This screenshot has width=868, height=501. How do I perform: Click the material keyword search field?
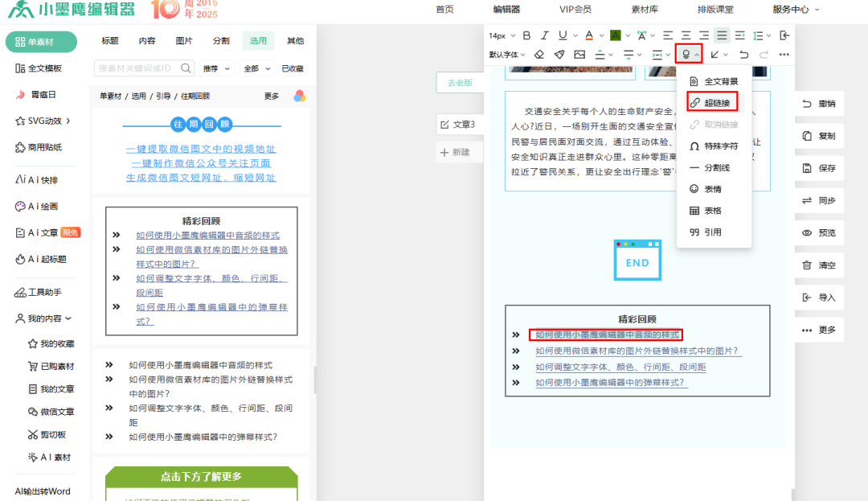(x=137, y=68)
